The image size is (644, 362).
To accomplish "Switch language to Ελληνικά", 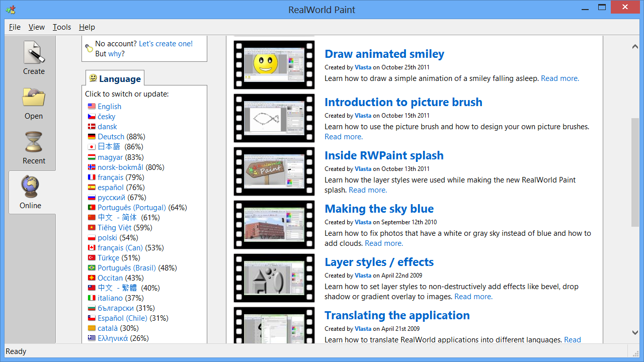I will point(113,338).
